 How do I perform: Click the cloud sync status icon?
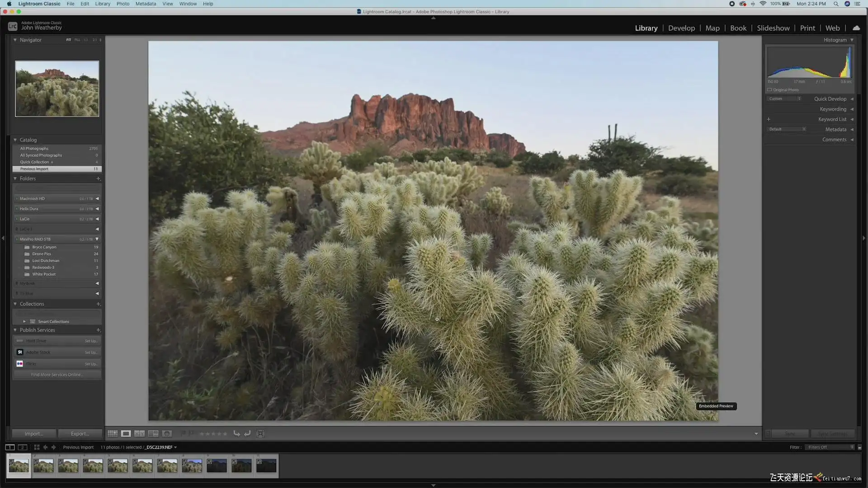click(x=856, y=28)
